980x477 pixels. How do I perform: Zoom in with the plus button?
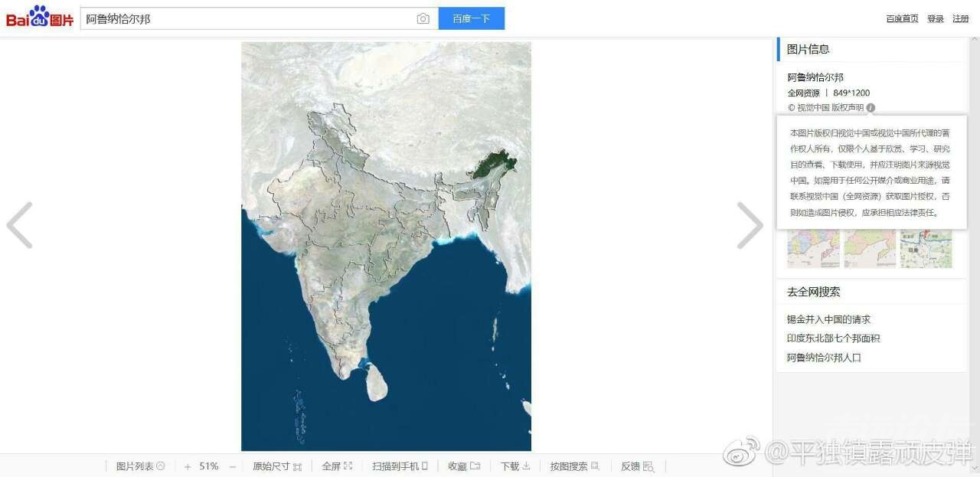pyautogui.click(x=188, y=466)
